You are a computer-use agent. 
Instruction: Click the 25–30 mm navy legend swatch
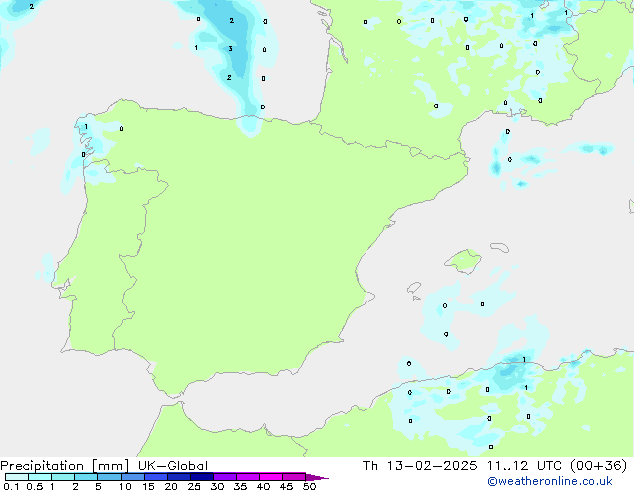point(202,477)
